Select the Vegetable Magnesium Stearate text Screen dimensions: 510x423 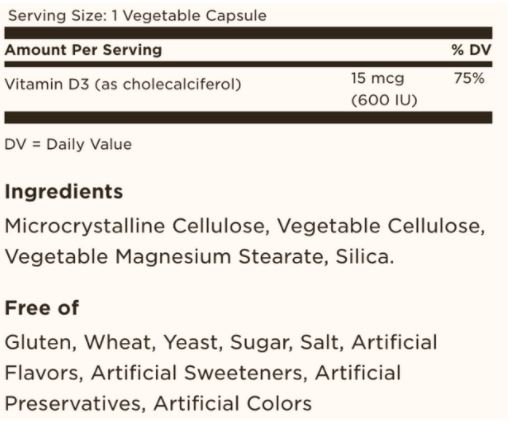tap(162, 257)
